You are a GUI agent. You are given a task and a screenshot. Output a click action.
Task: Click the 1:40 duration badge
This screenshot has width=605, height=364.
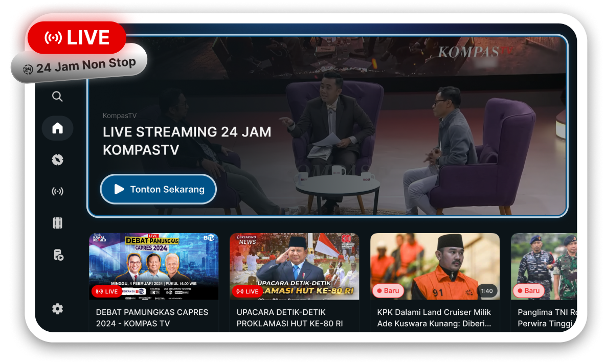pyautogui.click(x=487, y=291)
